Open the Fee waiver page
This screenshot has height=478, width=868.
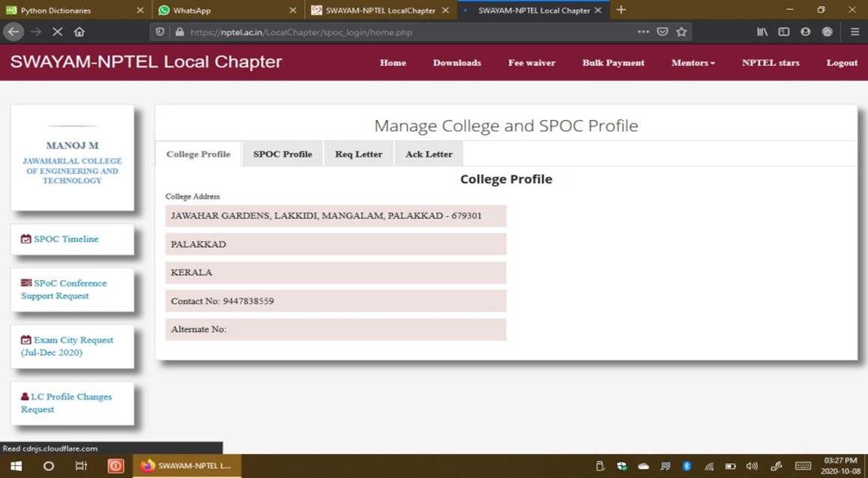point(531,62)
